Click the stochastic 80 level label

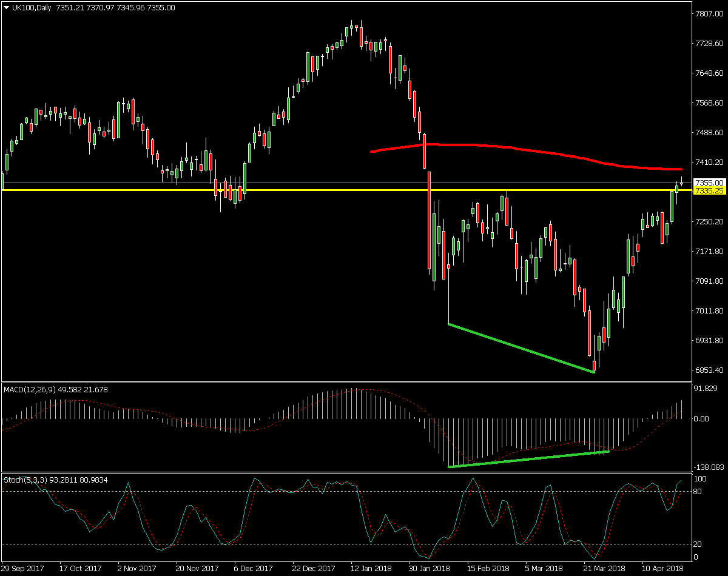click(x=699, y=491)
